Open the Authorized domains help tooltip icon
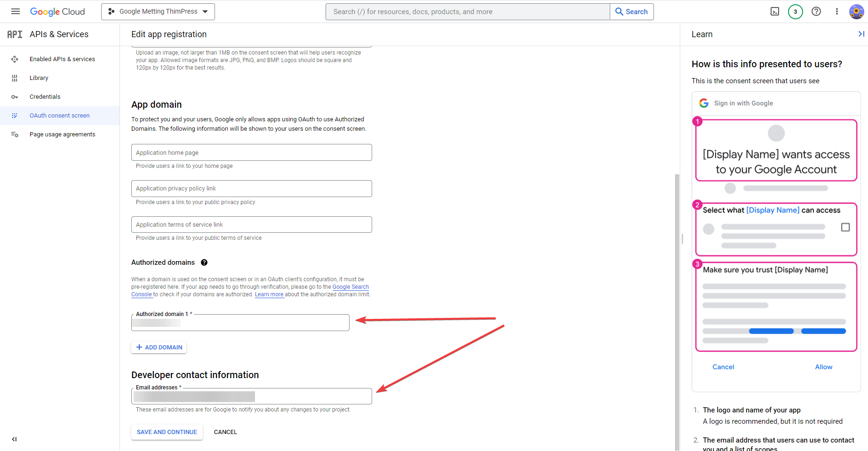The image size is (868, 451). 204,262
